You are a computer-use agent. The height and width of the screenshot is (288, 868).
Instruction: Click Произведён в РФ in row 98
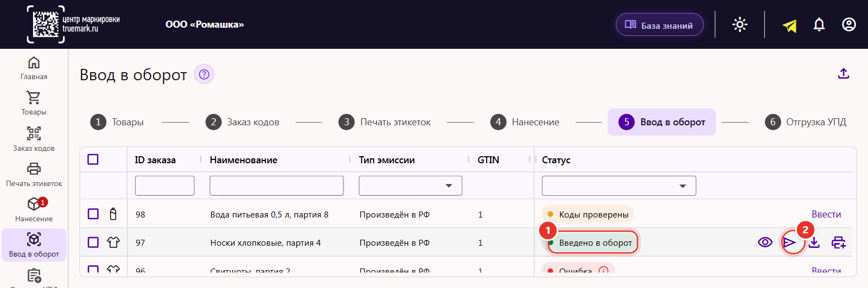pyautogui.click(x=394, y=214)
